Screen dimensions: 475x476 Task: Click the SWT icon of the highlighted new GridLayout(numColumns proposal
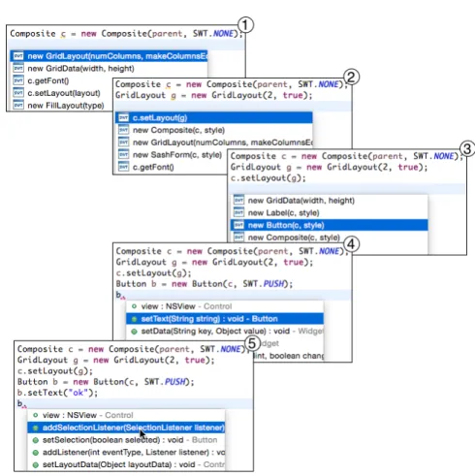[x=18, y=56]
